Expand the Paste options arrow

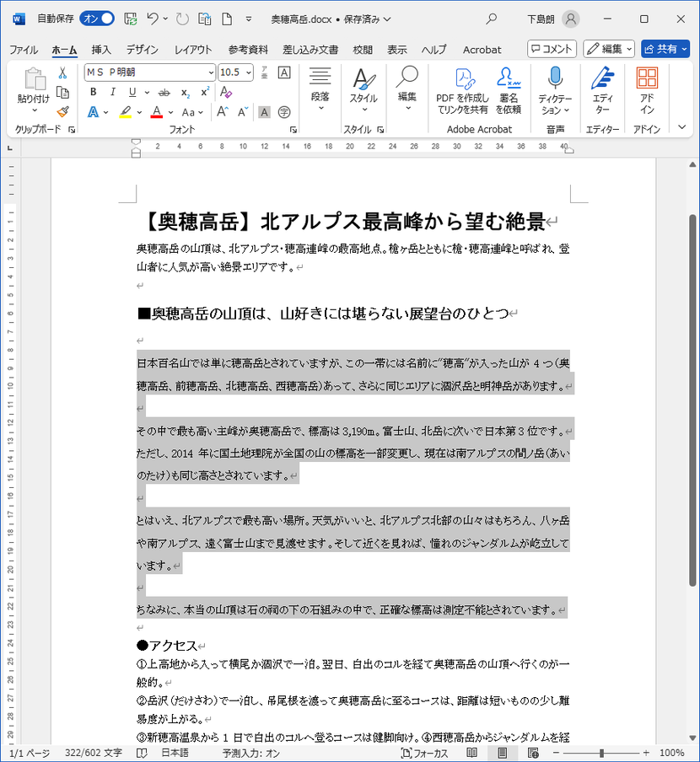click(35, 110)
